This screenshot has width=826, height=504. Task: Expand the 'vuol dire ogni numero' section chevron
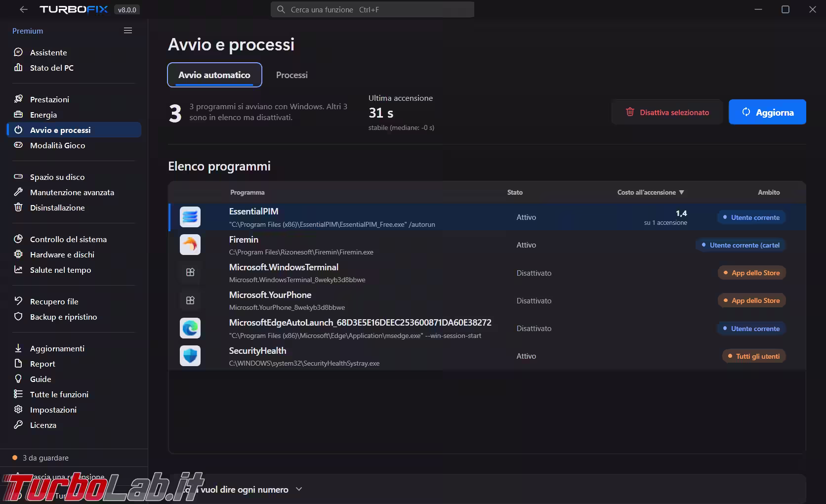click(x=299, y=489)
